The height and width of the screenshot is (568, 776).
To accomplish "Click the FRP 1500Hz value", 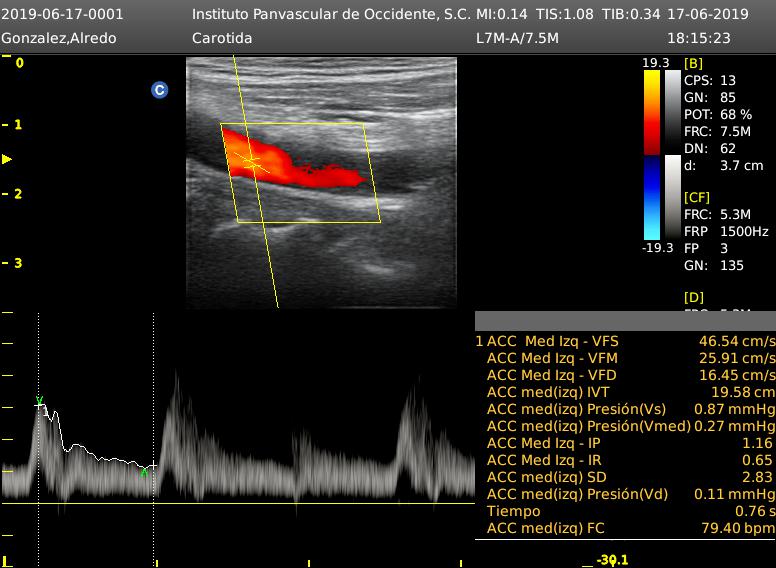I will [726, 231].
